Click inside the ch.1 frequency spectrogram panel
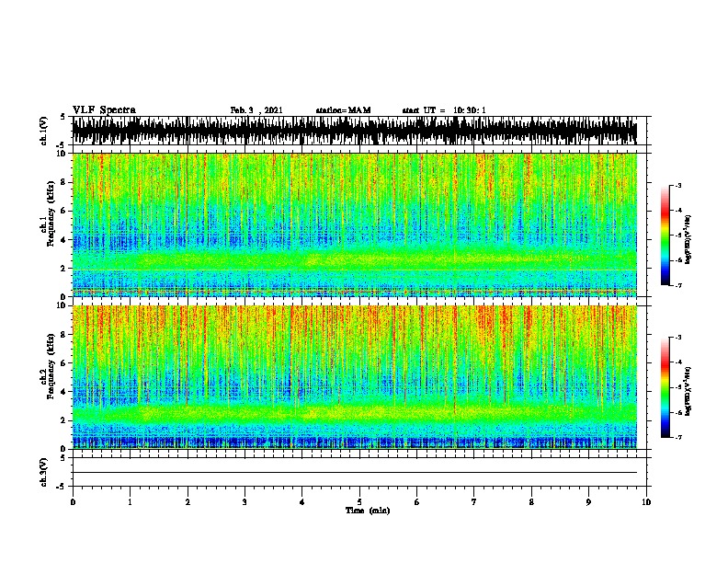The height and width of the screenshot is (563, 728). pos(355,224)
